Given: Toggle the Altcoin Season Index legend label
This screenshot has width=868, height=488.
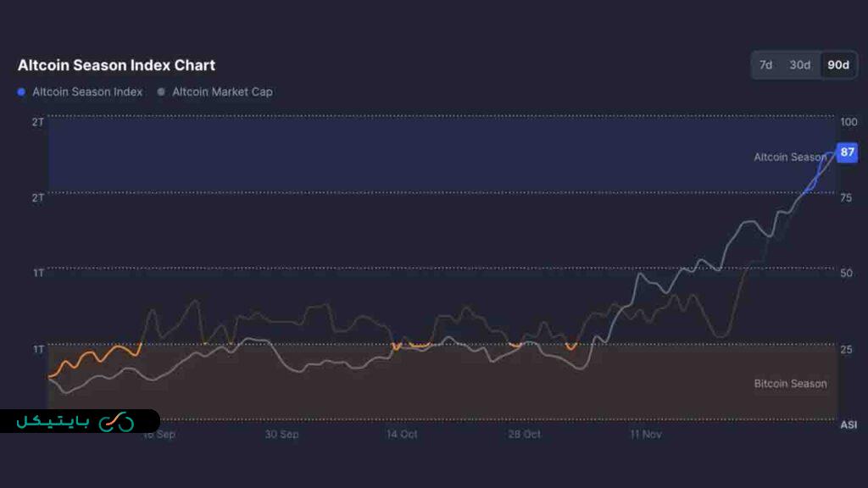Looking at the screenshot, I should (x=87, y=91).
